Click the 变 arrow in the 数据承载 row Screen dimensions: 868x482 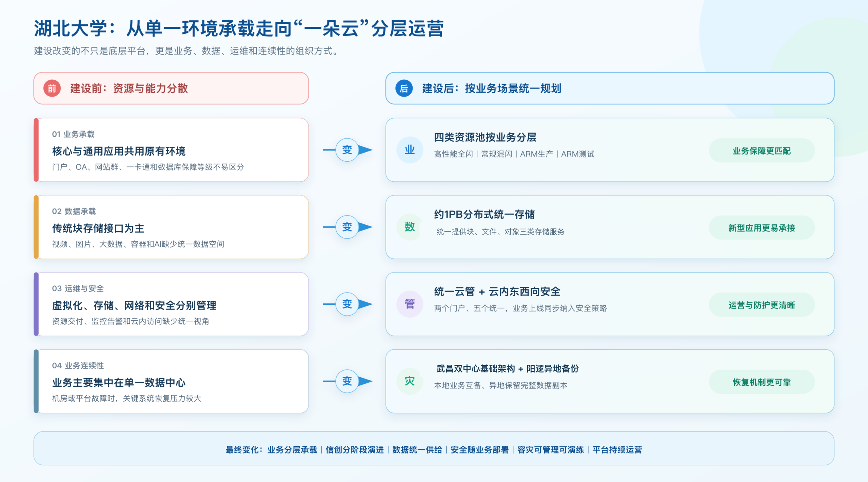pos(348,227)
